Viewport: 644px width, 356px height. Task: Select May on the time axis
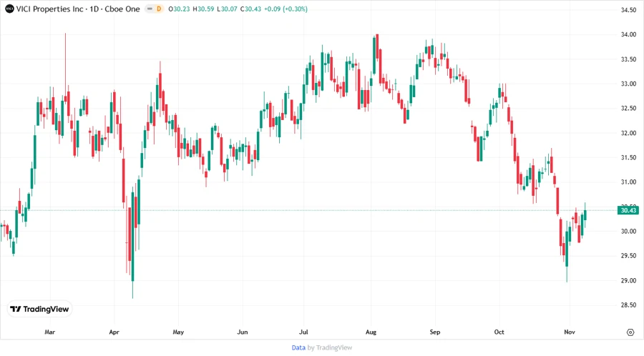point(178,332)
